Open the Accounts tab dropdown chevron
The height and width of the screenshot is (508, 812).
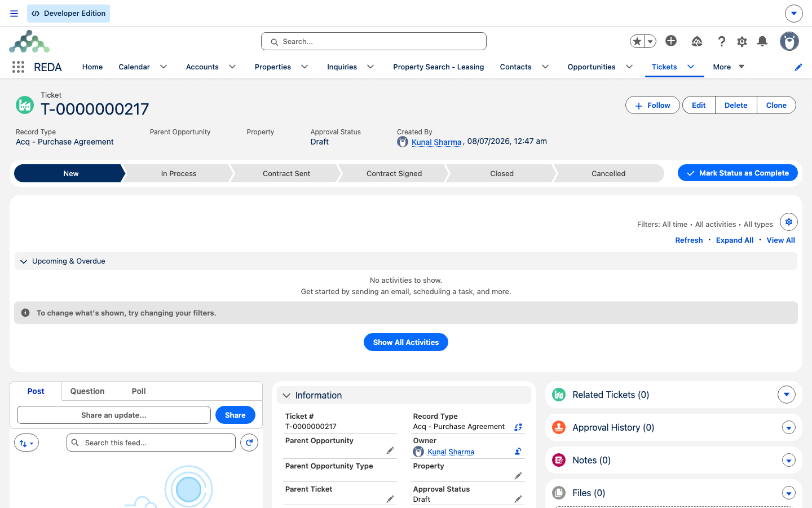[x=232, y=67]
